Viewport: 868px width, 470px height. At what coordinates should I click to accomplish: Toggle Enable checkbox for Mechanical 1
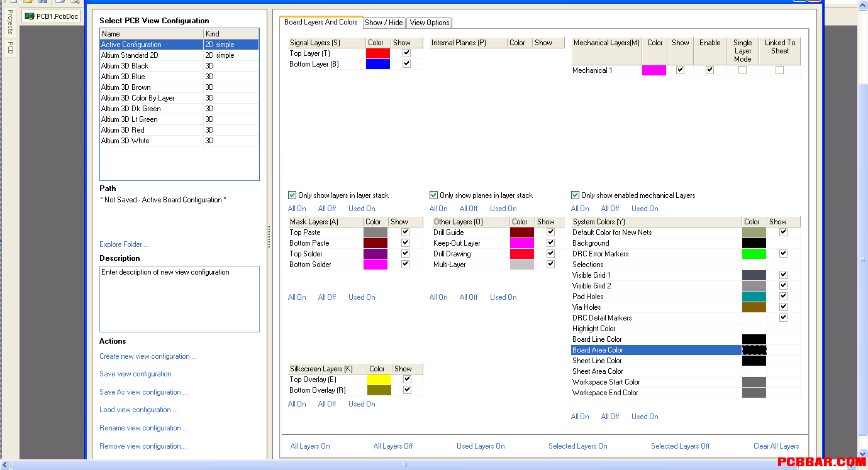pyautogui.click(x=709, y=70)
